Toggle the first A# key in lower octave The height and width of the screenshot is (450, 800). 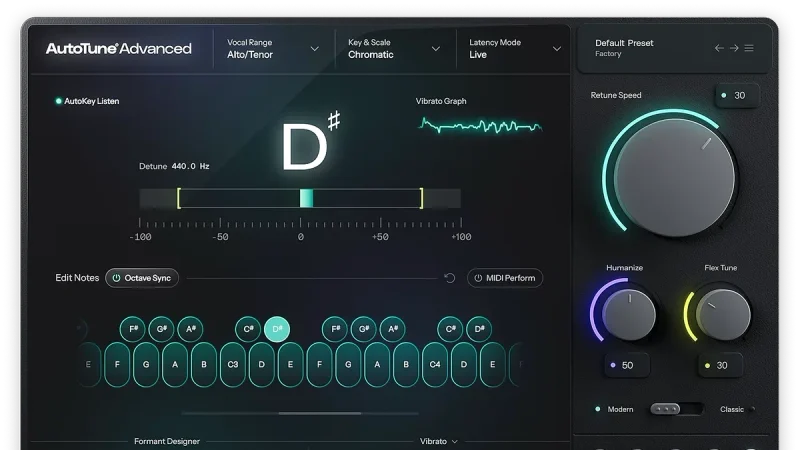point(190,329)
